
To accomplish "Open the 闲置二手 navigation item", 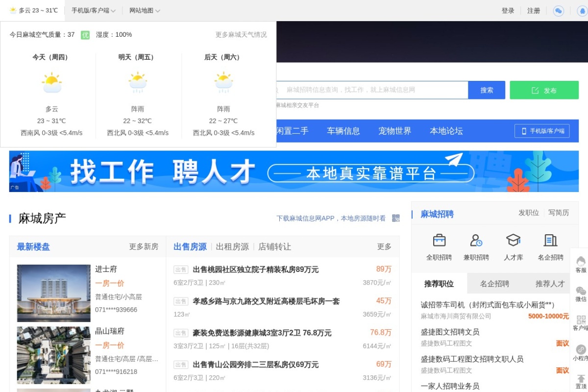I will (x=293, y=131).
